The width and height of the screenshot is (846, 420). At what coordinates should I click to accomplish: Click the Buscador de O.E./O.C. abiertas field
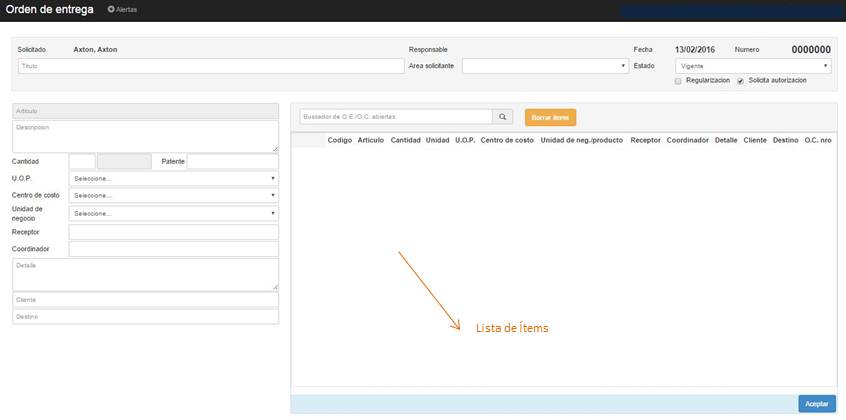pyautogui.click(x=396, y=117)
